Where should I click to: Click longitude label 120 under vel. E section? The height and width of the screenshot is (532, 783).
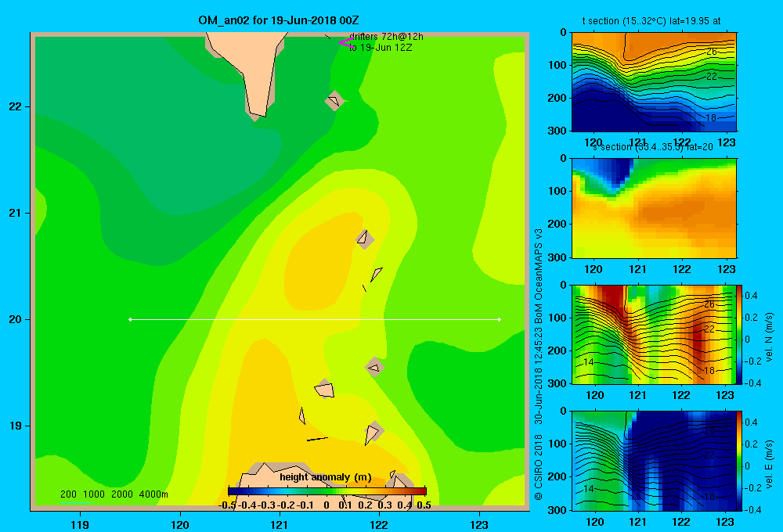pyautogui.click(x=594, y=522)
